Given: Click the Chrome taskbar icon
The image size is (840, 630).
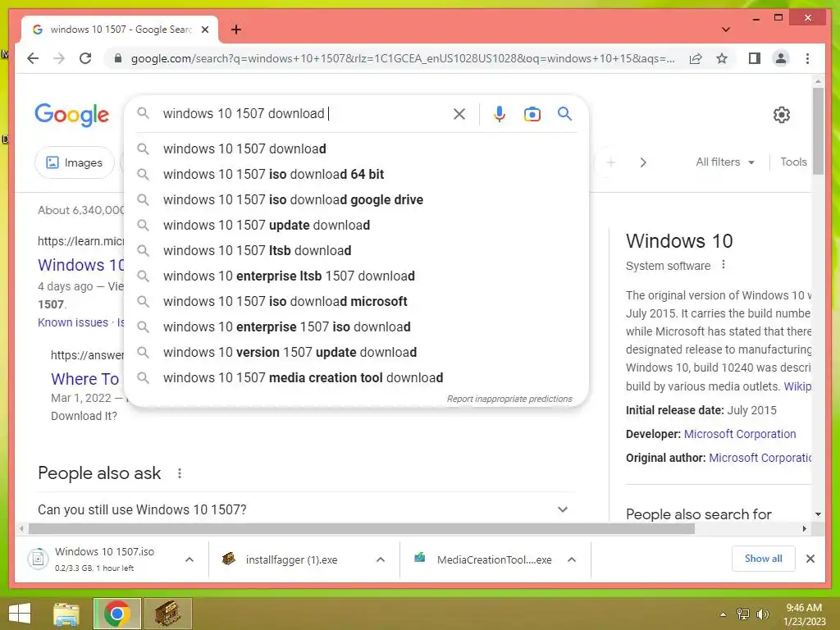Looking at the screenshot, I should click(116, 614).
